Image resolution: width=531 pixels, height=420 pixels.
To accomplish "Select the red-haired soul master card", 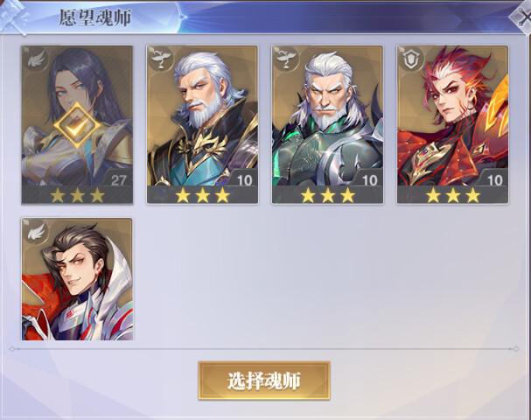I will tap(453, 124).
